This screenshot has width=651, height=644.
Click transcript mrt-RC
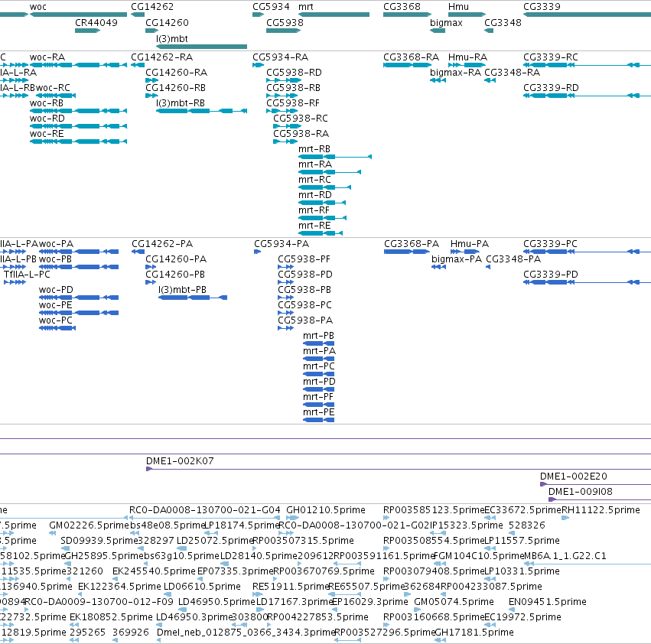(x=314, y=180)
